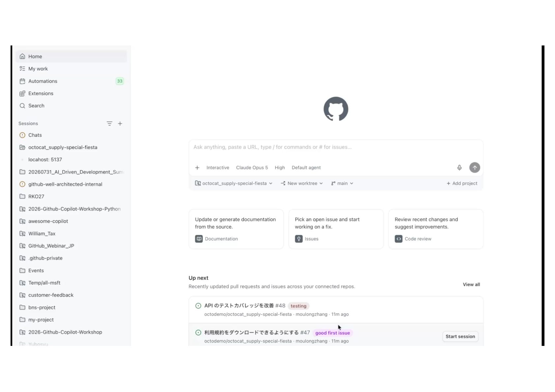Open awesome-copilot project
This screenshot has width=555, height=392.
coord(71,221)
